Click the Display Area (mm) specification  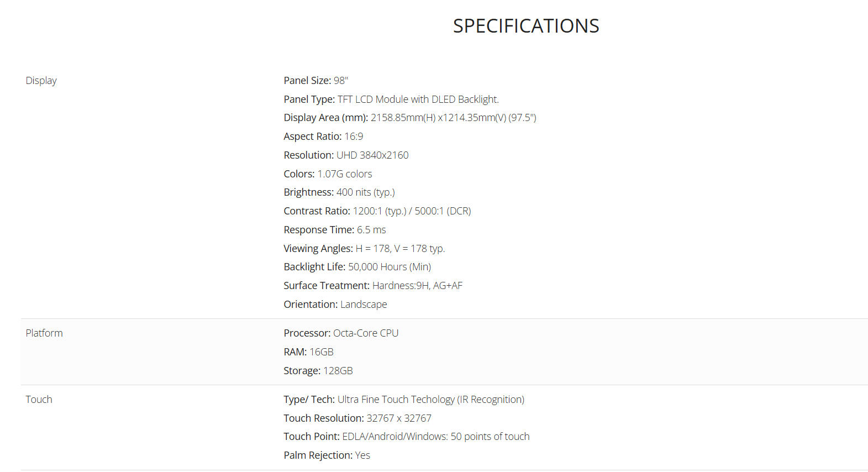pyautogui.click(x=409, y=118)
